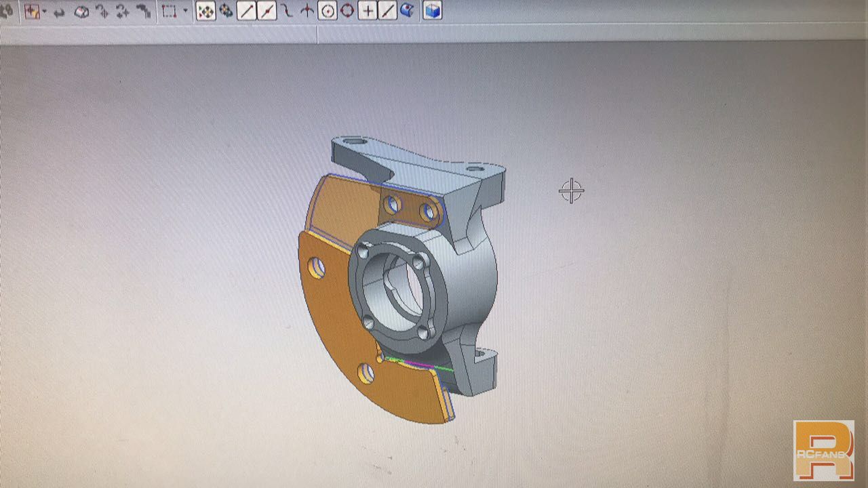Expand the rectangle selection method dropdown arrow
The width and height of the screenshot is (868, 488).
tap(185, 12)
